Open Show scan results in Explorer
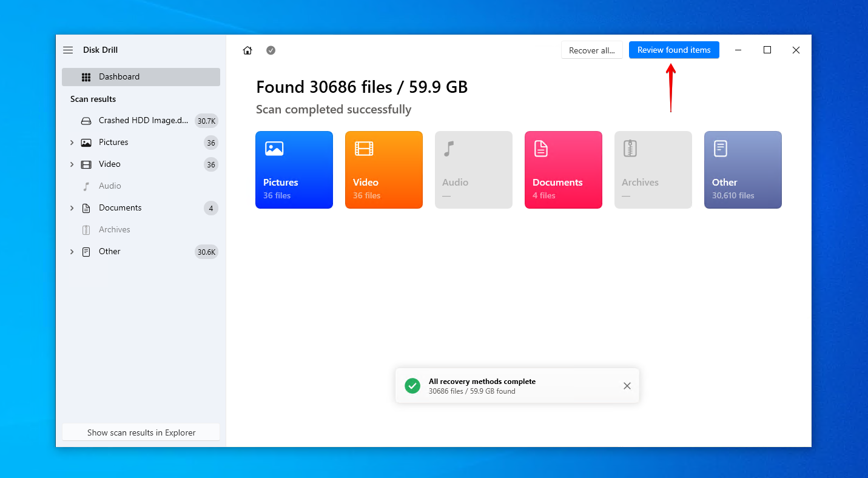 (141, 432)
